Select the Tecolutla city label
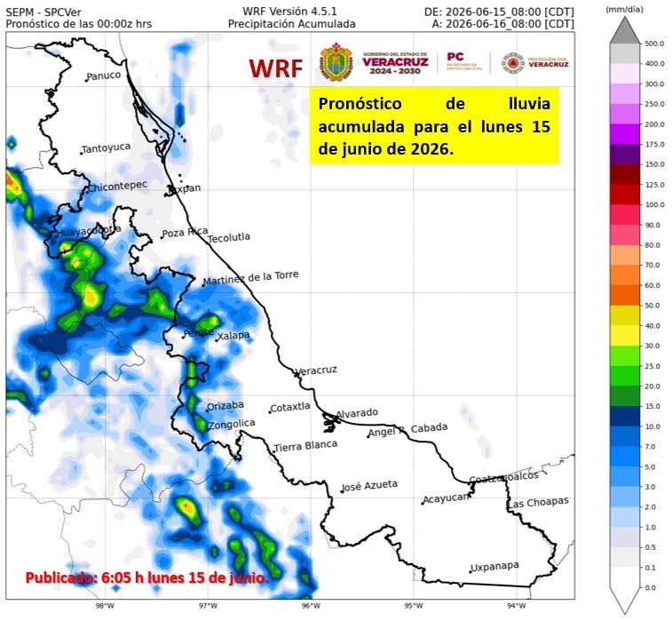Screen dimensions: 672x621 [x=229, y=237]
